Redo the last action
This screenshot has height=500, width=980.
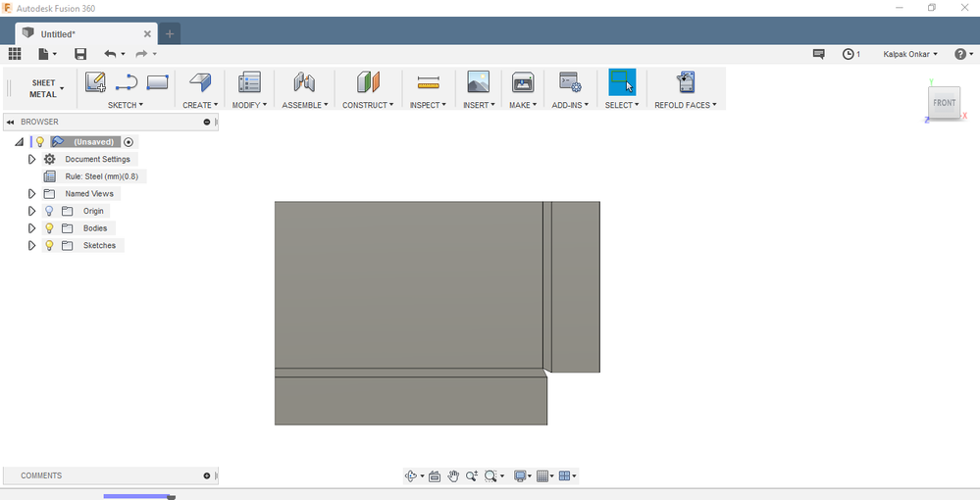142,54
